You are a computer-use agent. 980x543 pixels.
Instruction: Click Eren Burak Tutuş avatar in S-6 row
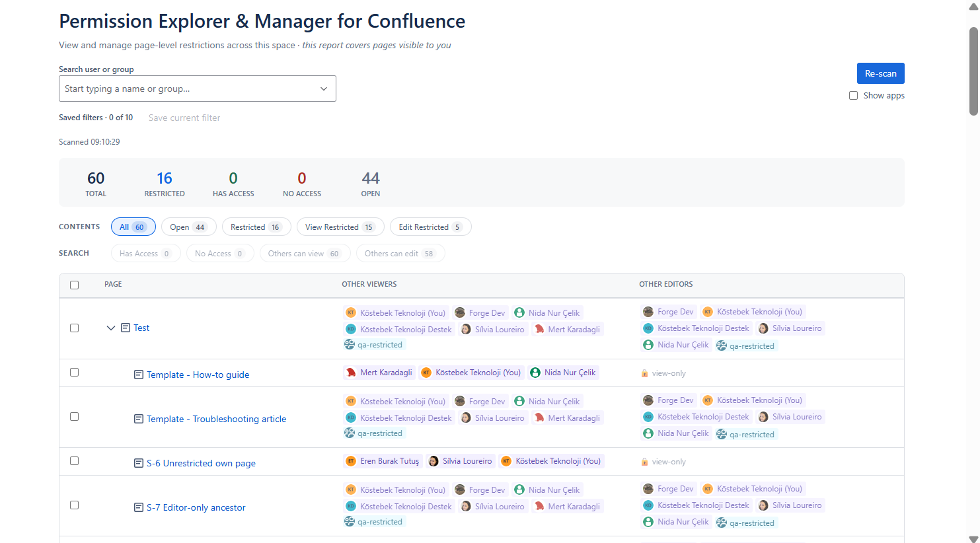coord(351,461)
